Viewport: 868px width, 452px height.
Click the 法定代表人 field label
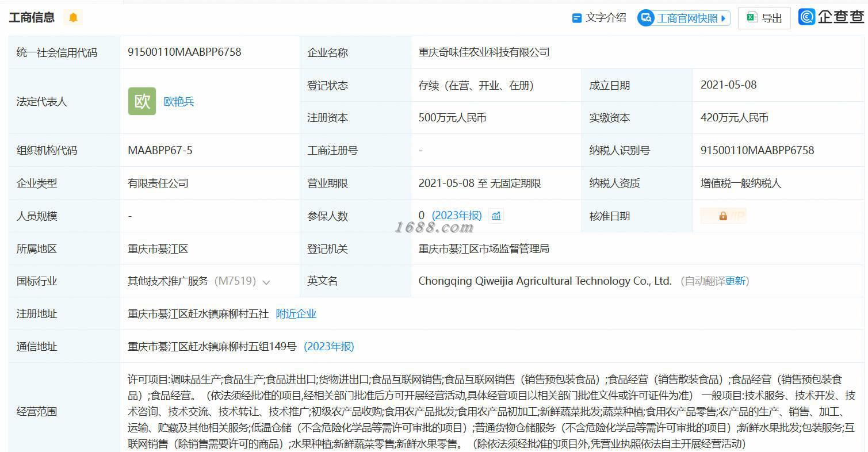tap(42, 102)
